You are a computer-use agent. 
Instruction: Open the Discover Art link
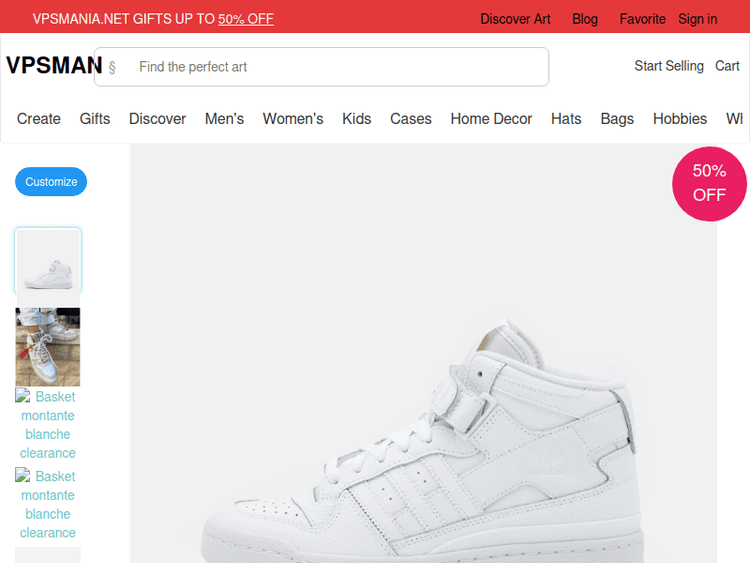coord(515,19)
